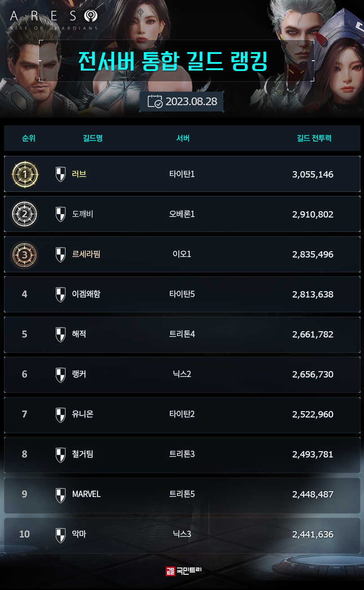Click the shield emblem beside 악마 guild
Image resolution: width=364 pixels, height=590 pixels.
[x=60, y=535]
